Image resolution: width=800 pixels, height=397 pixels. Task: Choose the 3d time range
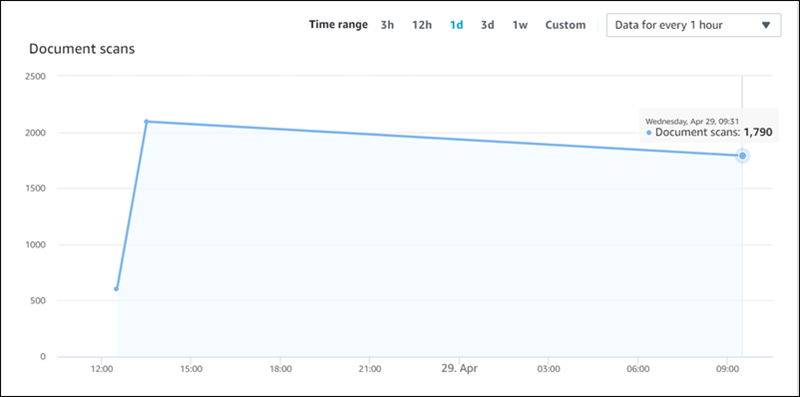487,25
